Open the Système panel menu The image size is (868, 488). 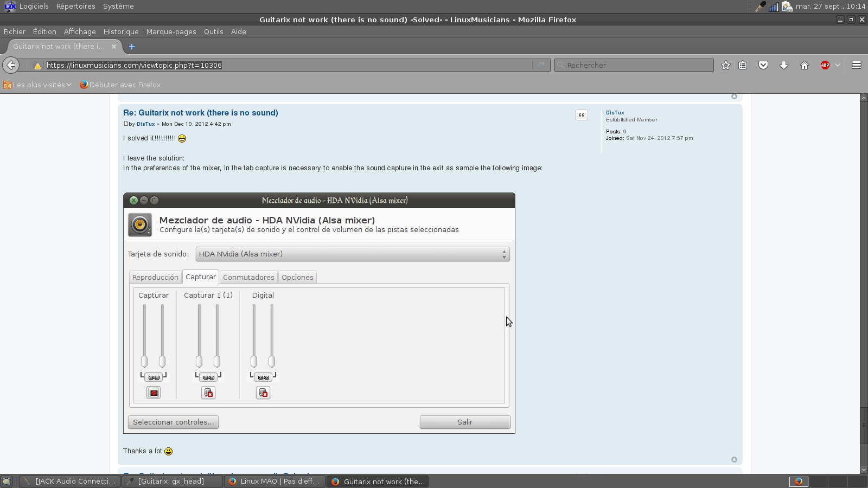point(118,7)
